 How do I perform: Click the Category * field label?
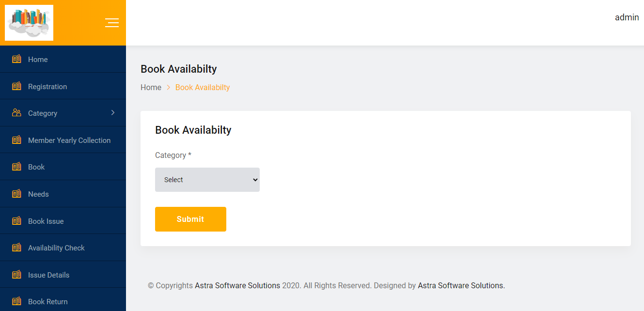pos(173,155)
